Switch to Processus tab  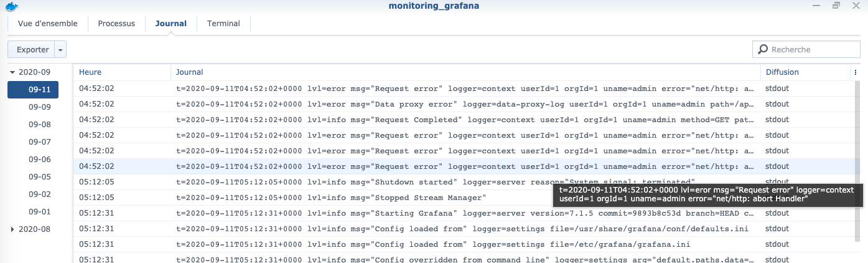tap(116, 24)
